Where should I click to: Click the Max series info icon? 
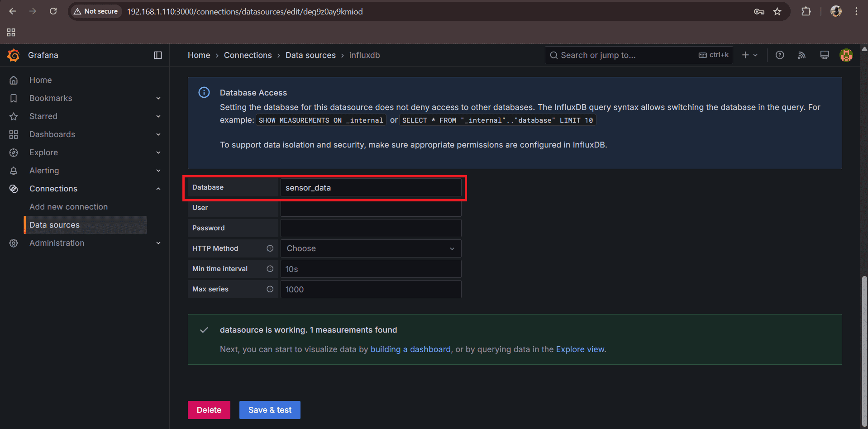(270, 289)
